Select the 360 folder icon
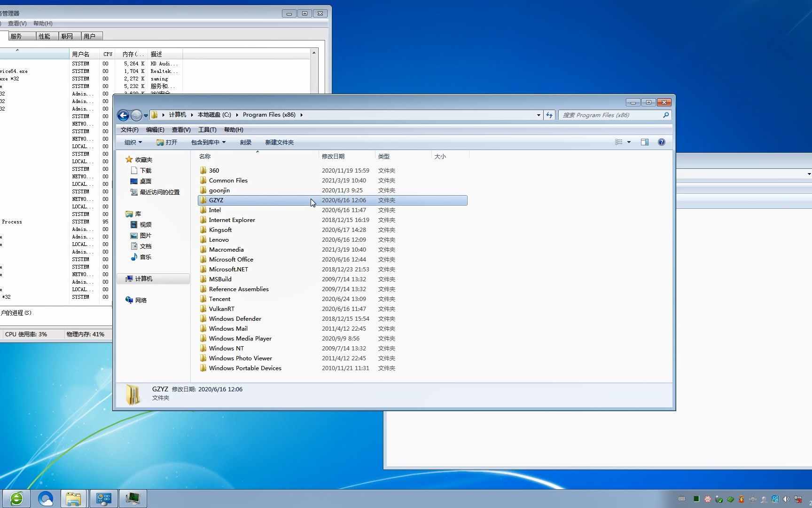The width and height of the screenshot is (812, 508). pos(203,170)
